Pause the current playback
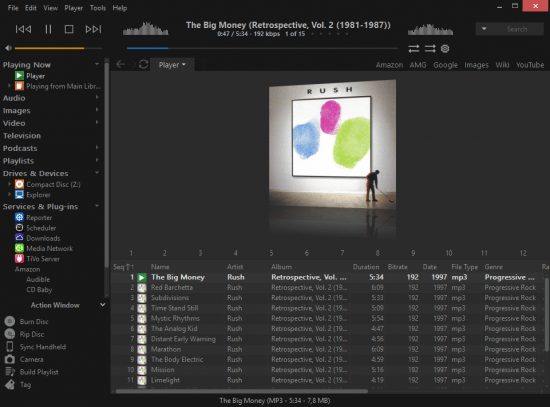550x407 pixels. (48, 29)
